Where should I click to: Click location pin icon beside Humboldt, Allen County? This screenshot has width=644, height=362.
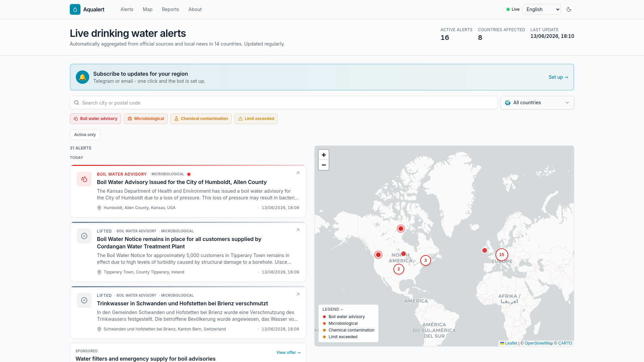99,208
